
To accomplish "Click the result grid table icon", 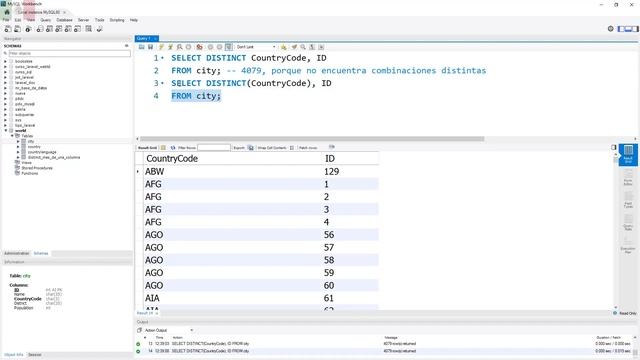I will [163, 148].
